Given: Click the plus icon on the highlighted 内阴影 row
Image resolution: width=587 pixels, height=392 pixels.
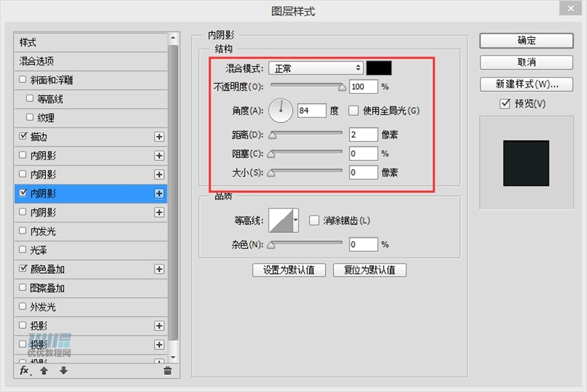Looking at the screenshot, I should pyautogui.click(x=159, y=194).
